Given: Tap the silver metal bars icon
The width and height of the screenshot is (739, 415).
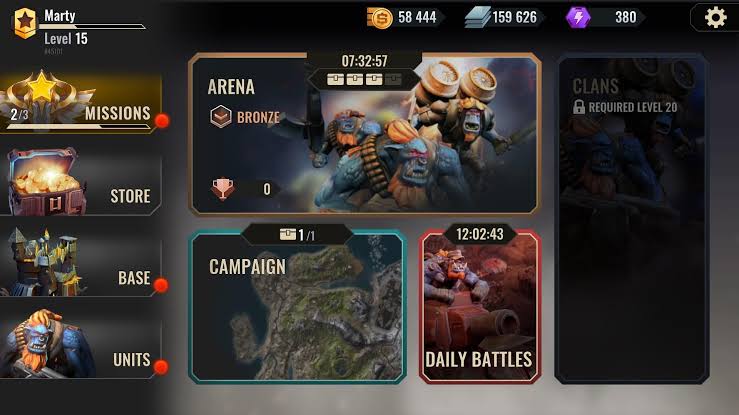Looking at the screenshot, I should click(477, 18).
